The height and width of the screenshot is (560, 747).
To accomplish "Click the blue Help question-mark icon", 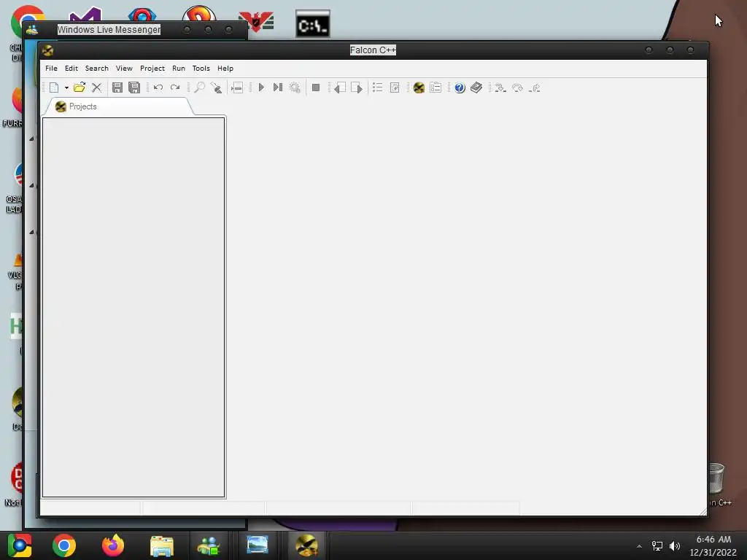I will pos(460,87).
